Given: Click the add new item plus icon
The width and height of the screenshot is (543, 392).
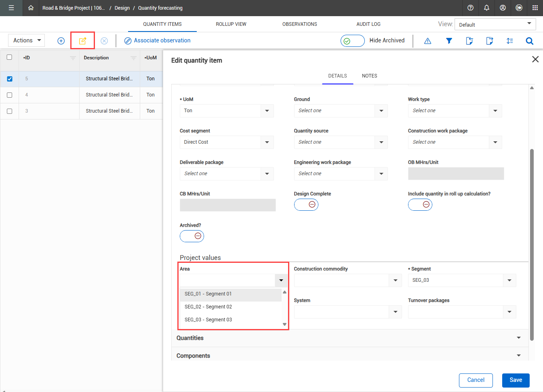Looking at the screenshot, I should tap(61, 41).
